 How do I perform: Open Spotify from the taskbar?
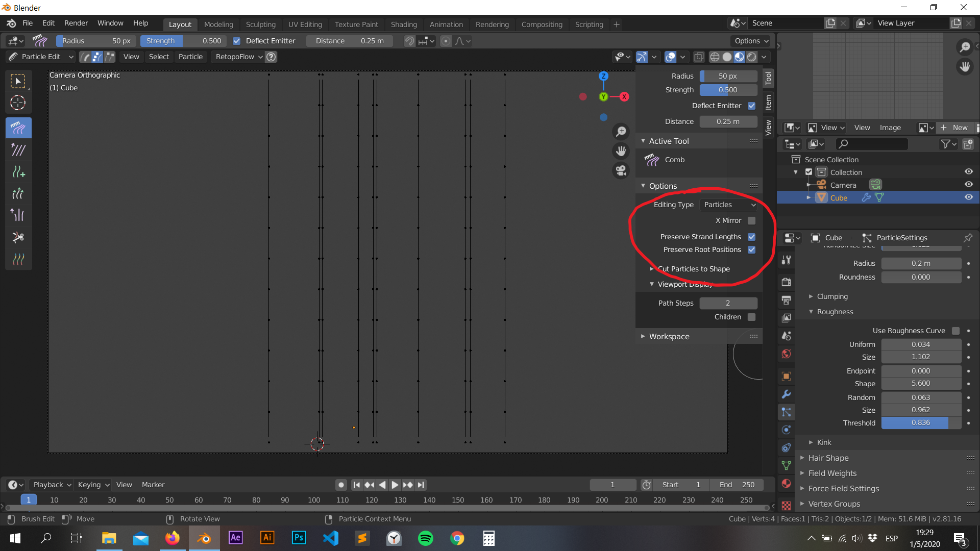pyautogui.click(x=425, y=538)
